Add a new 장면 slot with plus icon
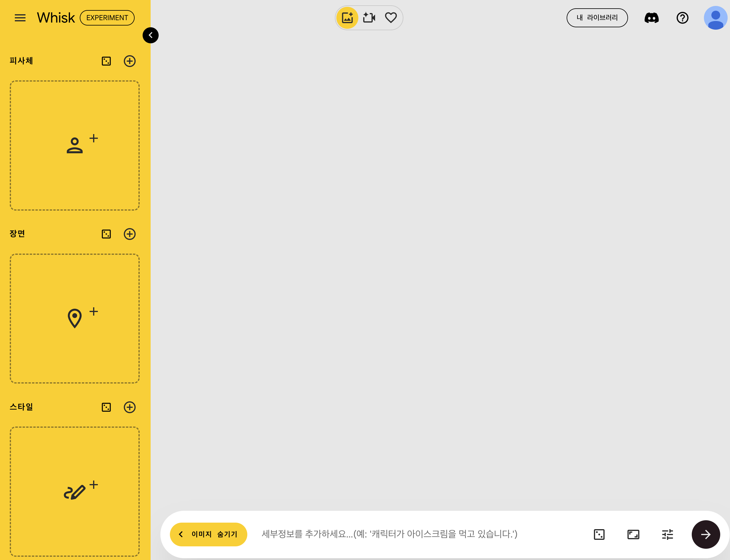Viewport: 730px width, 560px height. (x=130, y=234)
